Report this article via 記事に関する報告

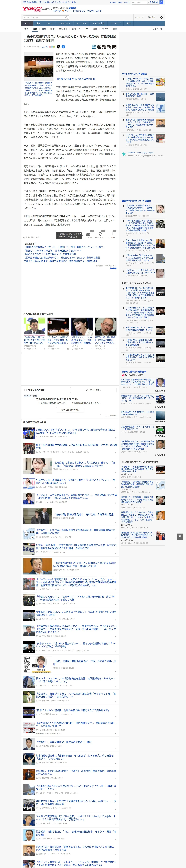coord(31,238)
